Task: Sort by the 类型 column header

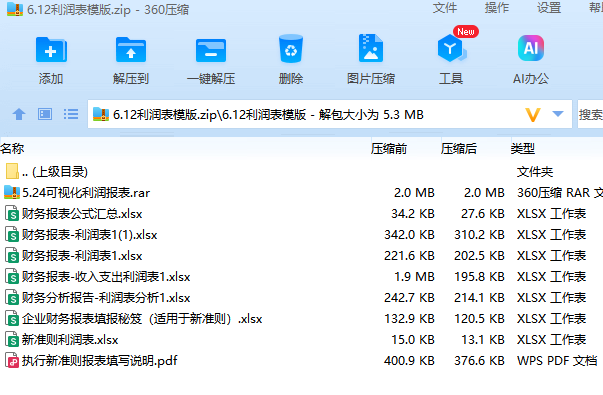Action: [x=523, y=148]
